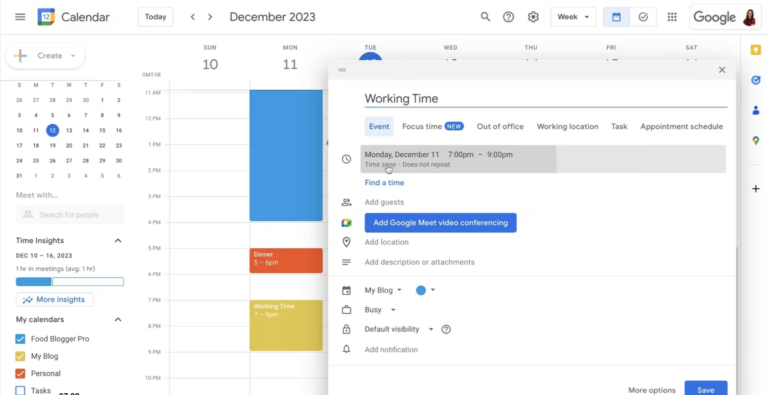Screen dimensions: 768x395
Task: Collapse the Time Insights section
Action: tap(118, 241)
